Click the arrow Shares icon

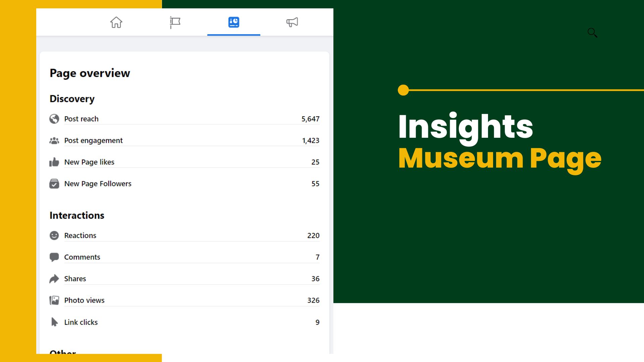point(54,279)
